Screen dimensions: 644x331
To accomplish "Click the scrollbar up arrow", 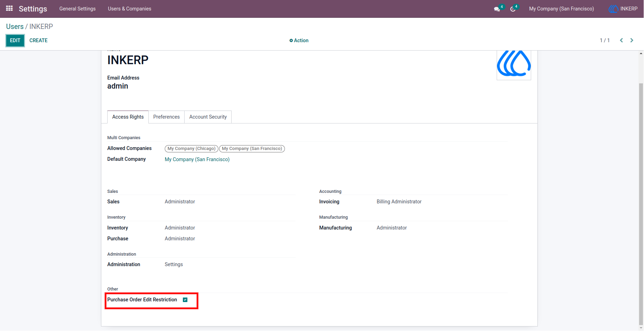I will 641,53.
